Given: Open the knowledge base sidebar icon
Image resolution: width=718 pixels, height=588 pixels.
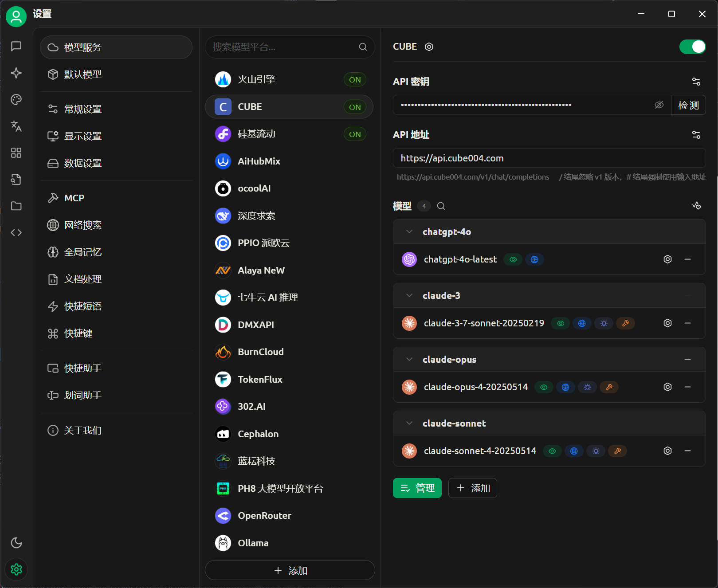Looking at the screenshot, I should pyautogui.click(x=16, y=180).
